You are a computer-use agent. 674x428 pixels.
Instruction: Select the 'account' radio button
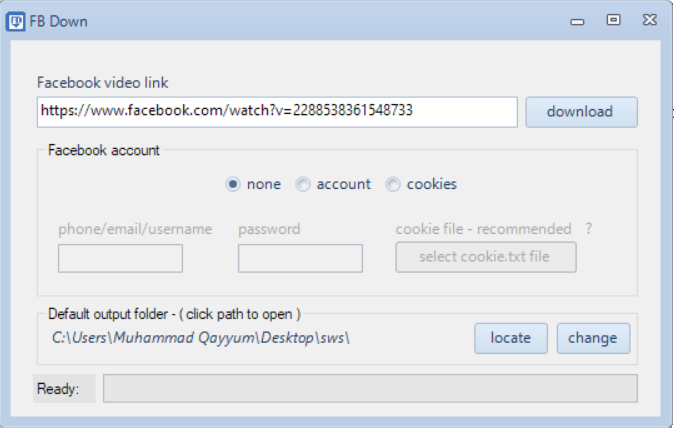click(x=303, y=184)
